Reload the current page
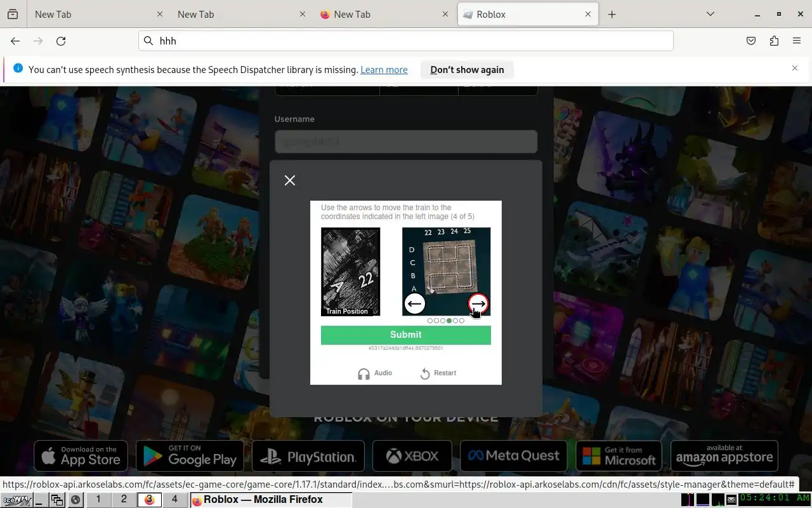The height and width of the screenshot is (508, 812). click(x=61, y=41)
